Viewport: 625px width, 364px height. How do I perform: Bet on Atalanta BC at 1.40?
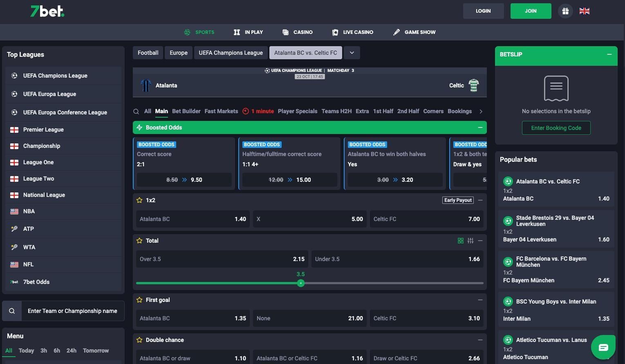point(193,219)
